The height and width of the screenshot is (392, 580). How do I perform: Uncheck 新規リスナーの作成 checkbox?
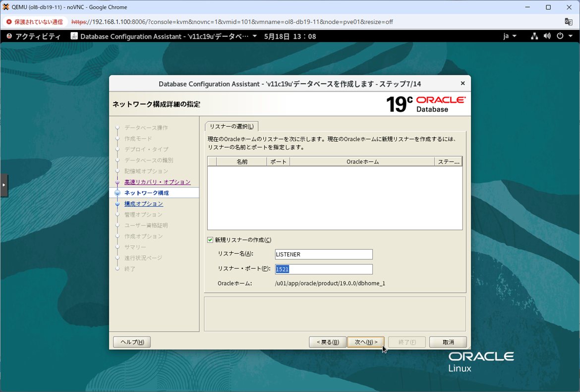click(210, 240)
